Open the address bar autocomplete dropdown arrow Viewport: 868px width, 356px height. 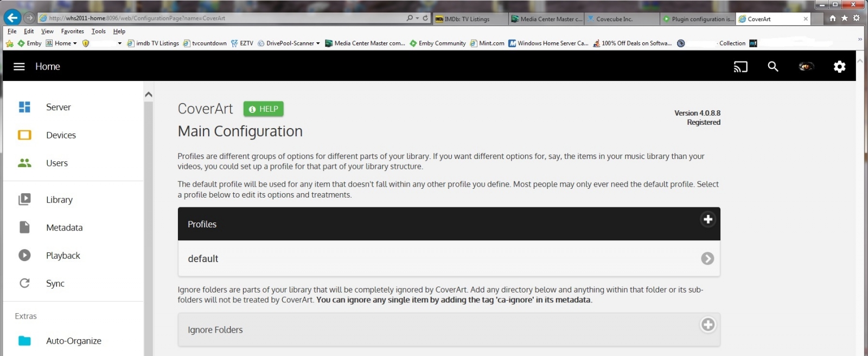click(x=417, y=18)
